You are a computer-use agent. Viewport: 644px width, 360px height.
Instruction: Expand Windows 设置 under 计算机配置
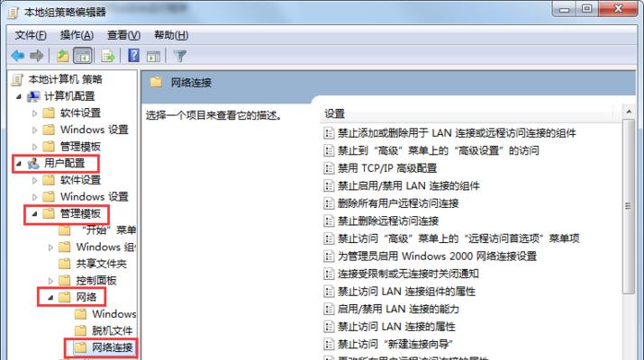tap(34, 130)
